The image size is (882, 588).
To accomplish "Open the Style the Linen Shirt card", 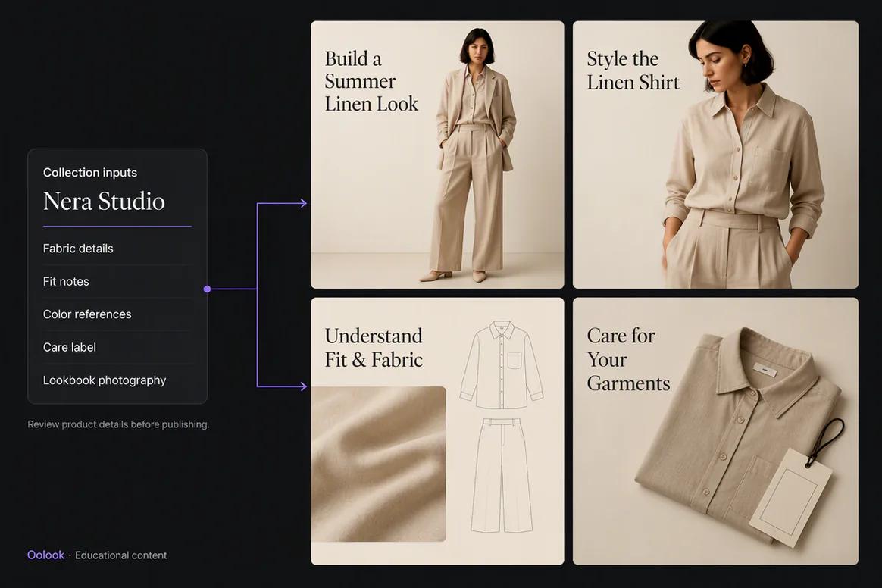I will [x=715, y=155].
